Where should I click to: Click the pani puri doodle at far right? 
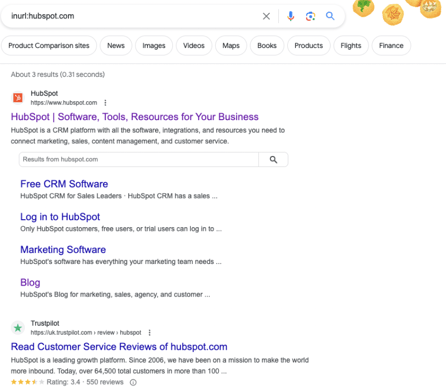[430, 9]
